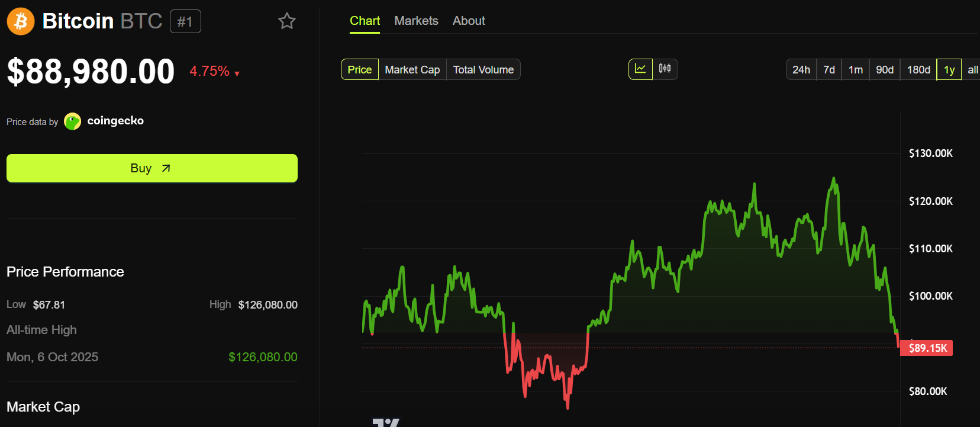Image resolution: width=980 pixels, height=427 pixels.
Task: Add Bitcoin to favorites with star icon
Action: 287,21
